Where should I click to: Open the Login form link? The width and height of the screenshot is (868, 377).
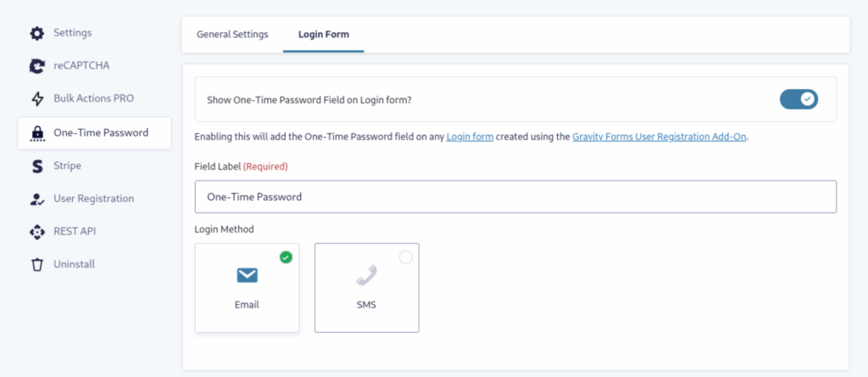coord(470,136)
